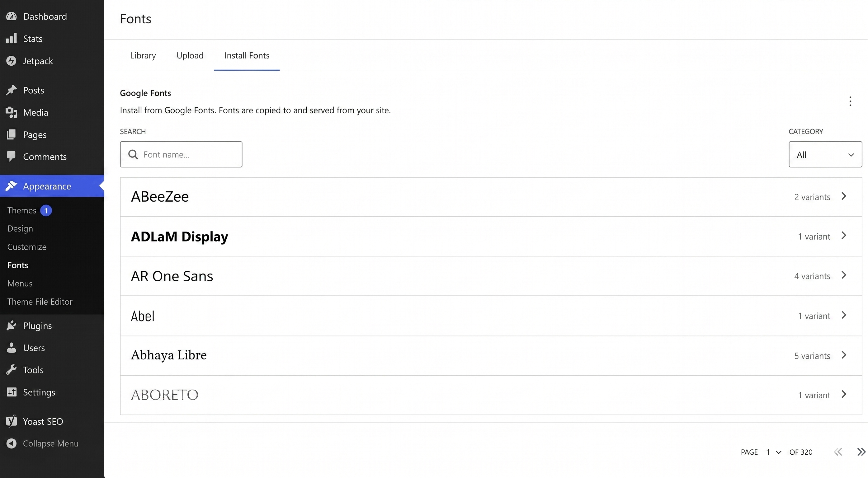Image resolution: width=868 pixels, height=478 pixels.
Task: Click the Users person icon
Action: (12, 348)
